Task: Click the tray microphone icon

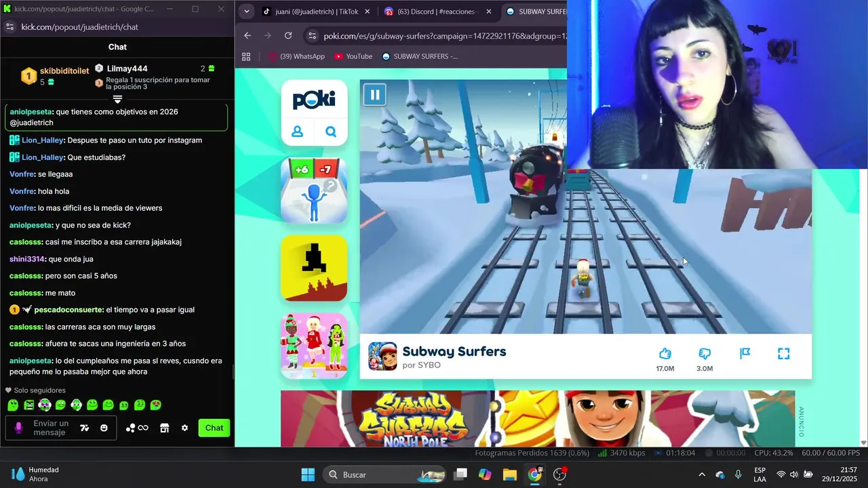Action: (x=738, y=474)
